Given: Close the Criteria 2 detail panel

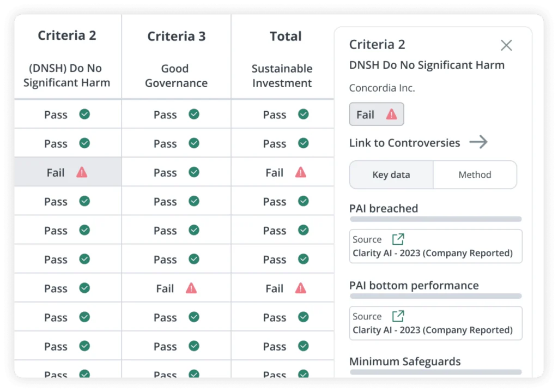Looking at the screenshot, I should [x=506, y=45].
